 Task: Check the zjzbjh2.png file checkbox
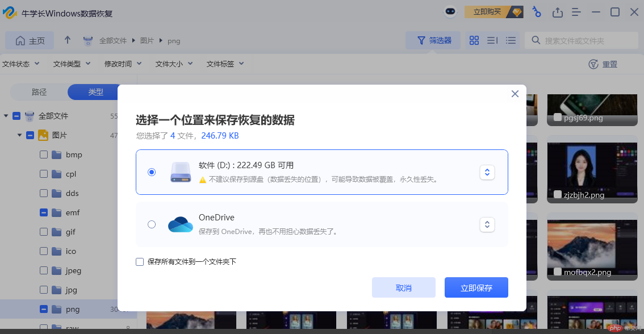(x=557, y=194)
